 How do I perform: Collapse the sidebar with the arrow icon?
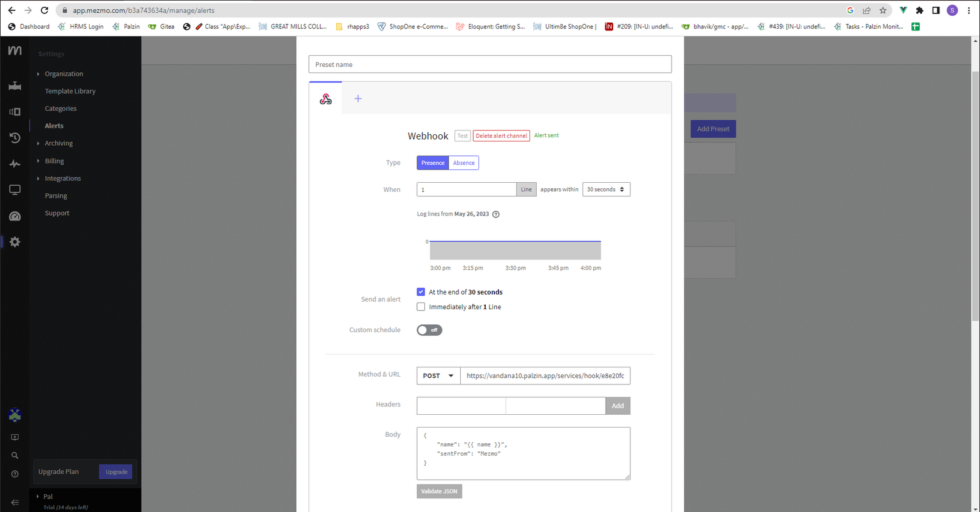pyautogui.click(x=15, y=502)
